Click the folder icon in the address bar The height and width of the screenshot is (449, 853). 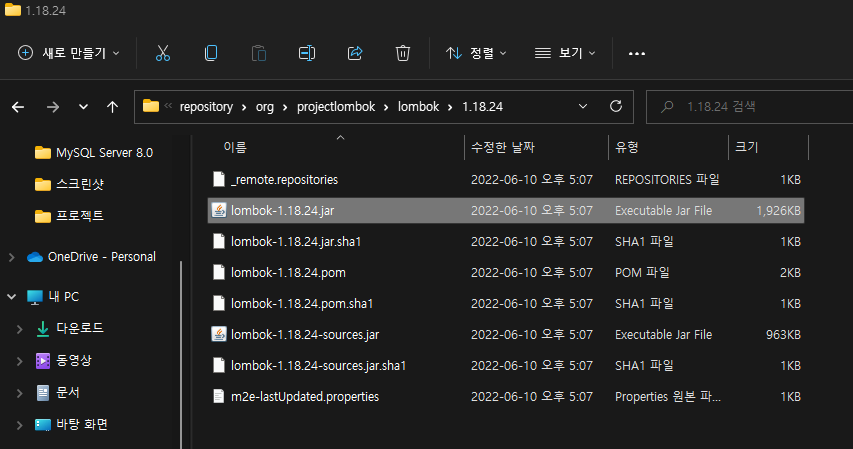pyautogui.click(x=151, y=106)
